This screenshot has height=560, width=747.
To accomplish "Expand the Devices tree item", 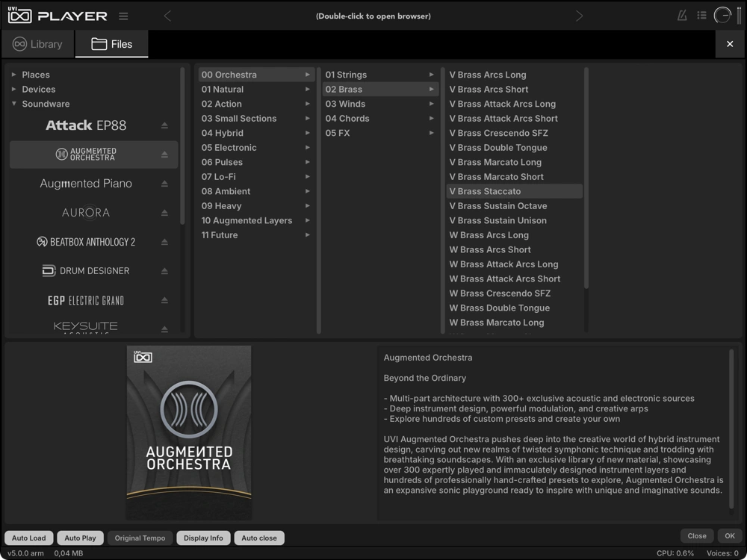I will (13, 89).
